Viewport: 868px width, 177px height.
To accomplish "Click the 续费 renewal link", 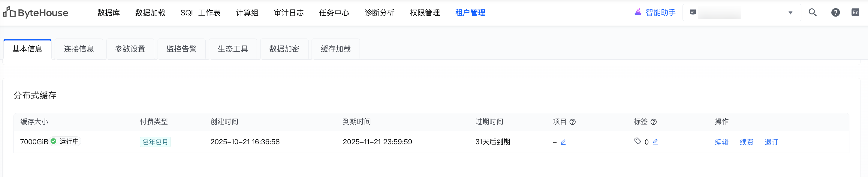I will coord(746,142).
